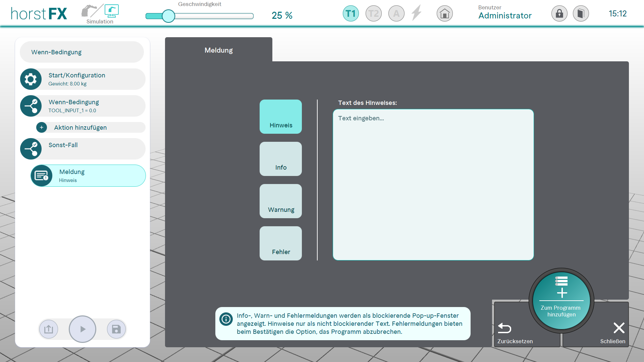This screenshot has height=362, width=644.
Task: Select Info message type
Action: (281, 159)
